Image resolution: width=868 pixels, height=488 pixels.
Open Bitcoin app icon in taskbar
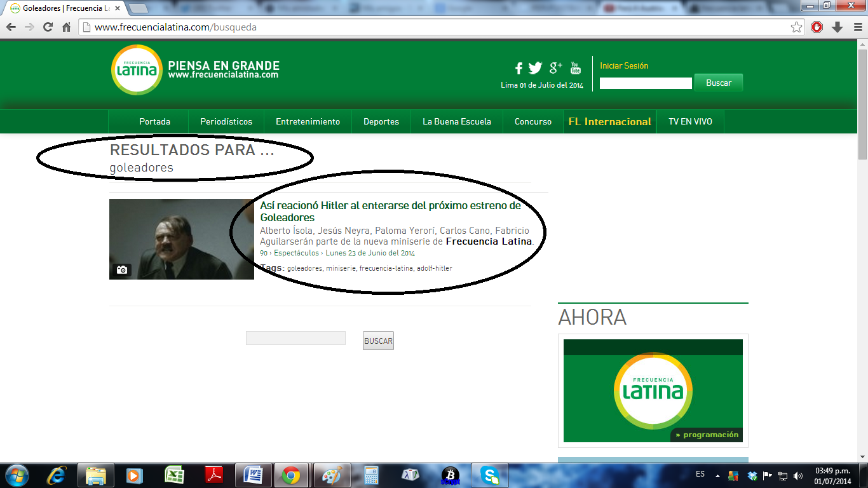451,475
